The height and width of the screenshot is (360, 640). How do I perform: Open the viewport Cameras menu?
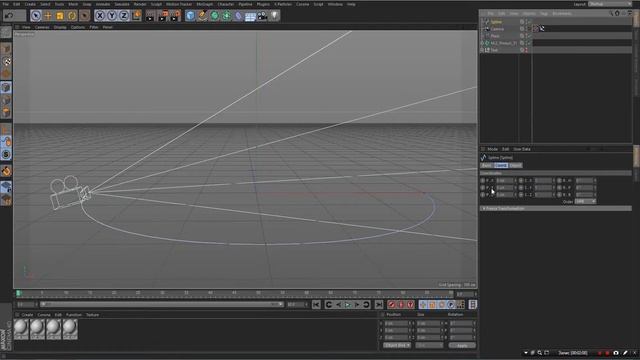point(42,27)
